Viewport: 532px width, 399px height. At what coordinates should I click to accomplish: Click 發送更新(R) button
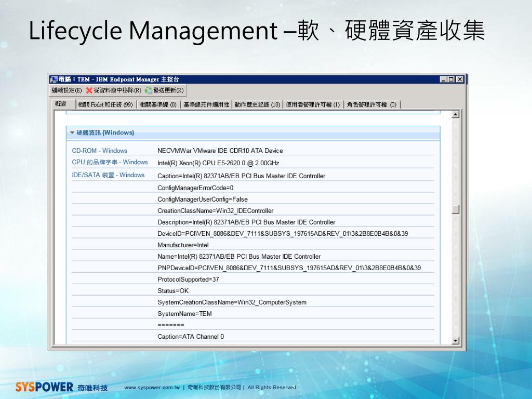(164, 90)
